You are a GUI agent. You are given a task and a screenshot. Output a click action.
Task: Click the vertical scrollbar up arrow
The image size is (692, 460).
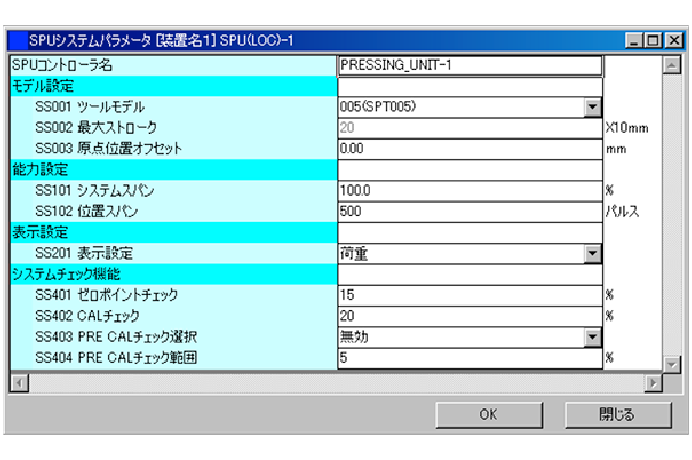(x=671, y=65)
